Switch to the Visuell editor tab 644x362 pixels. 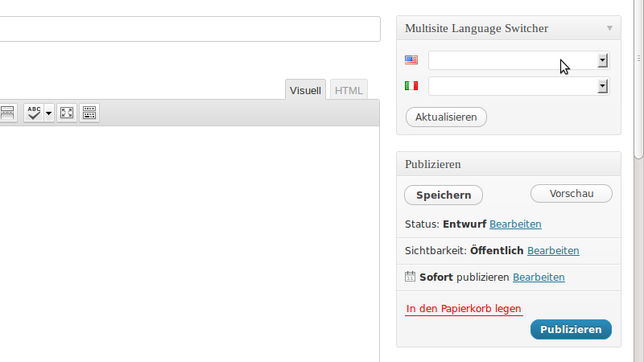coord(305,90)
